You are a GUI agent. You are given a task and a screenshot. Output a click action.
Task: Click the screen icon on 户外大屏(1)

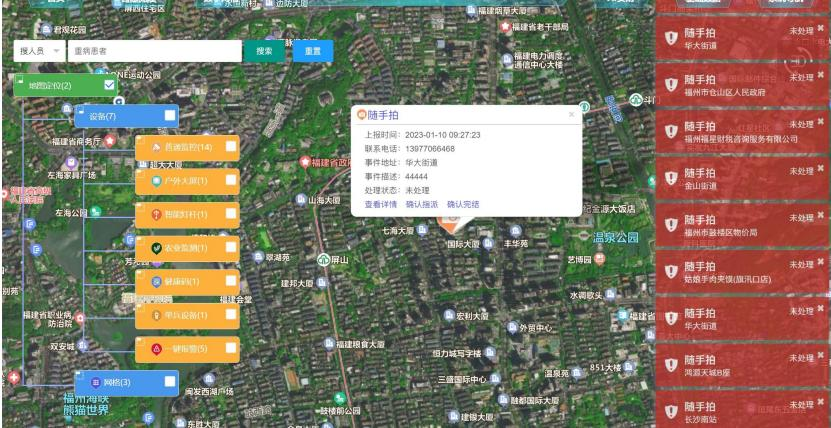pos(156,181)
